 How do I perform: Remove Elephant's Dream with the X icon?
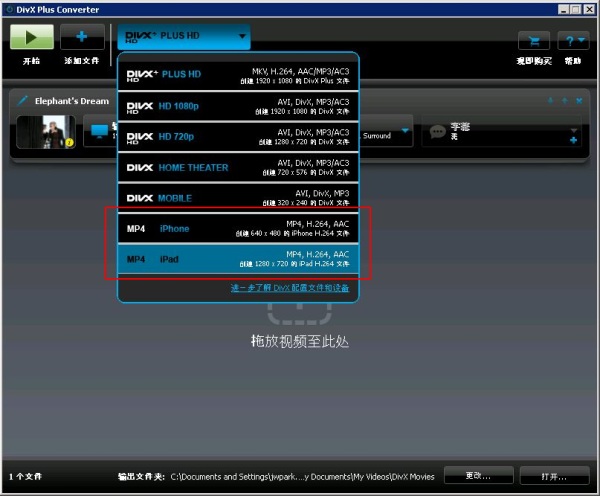[x=579, y=101]
